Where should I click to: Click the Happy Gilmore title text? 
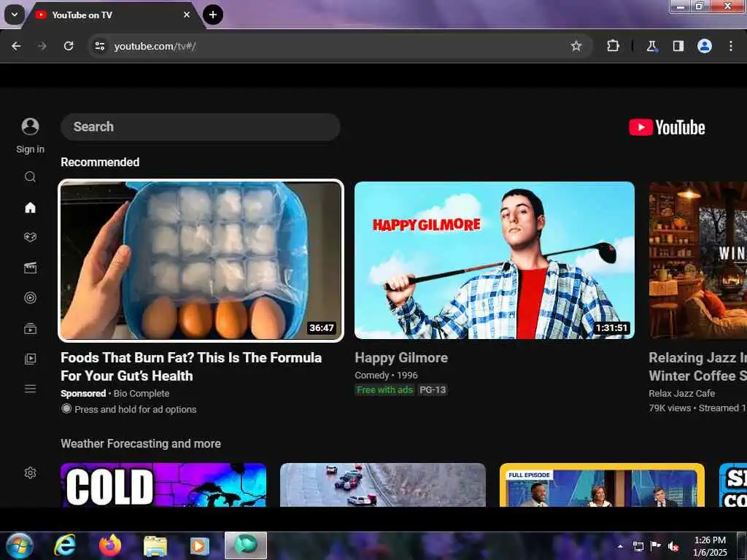point(401,357)
